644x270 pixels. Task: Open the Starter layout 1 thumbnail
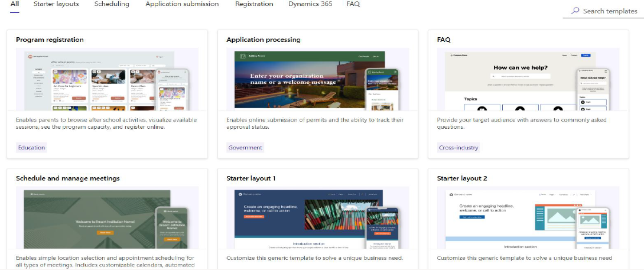[317, 218]
